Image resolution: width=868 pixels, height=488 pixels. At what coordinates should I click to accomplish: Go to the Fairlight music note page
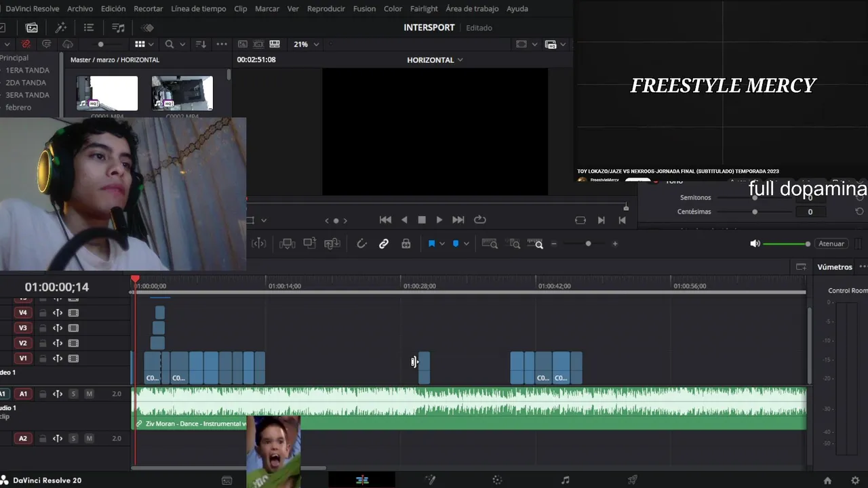[565, 480]
